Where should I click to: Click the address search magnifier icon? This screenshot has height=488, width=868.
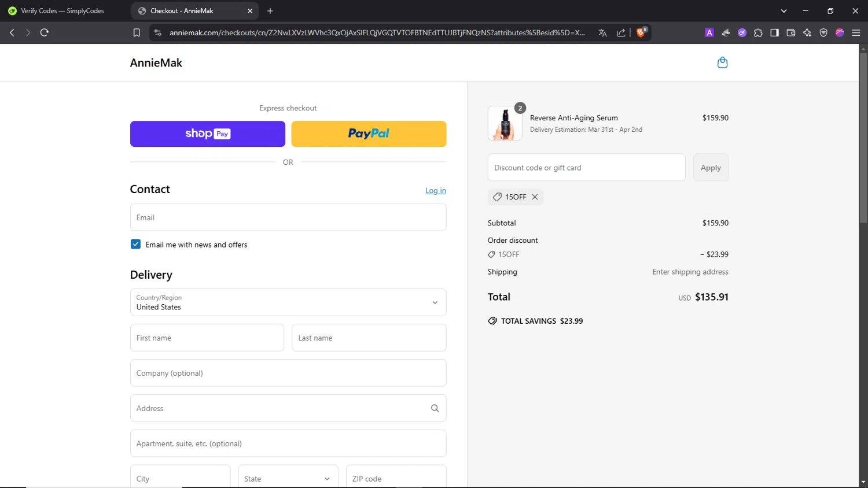pyautogui.click(x=435, y=408)
